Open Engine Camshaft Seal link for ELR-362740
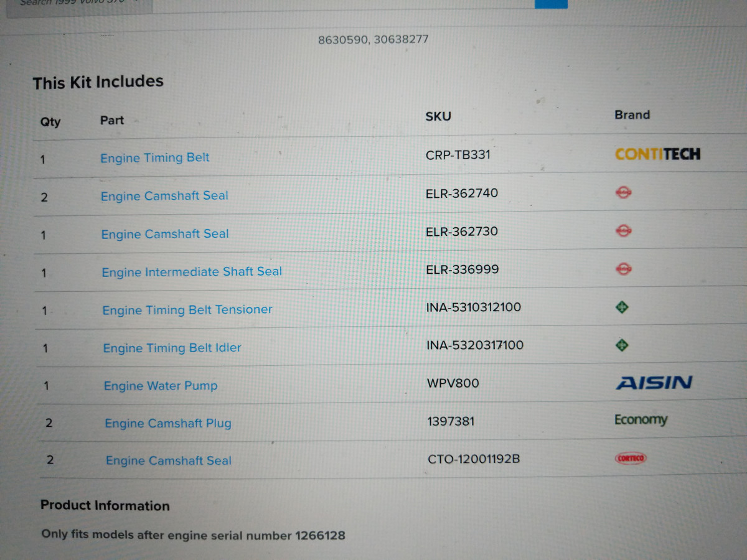747x560 pixels. pyautogui.click(x=164, y=196)
